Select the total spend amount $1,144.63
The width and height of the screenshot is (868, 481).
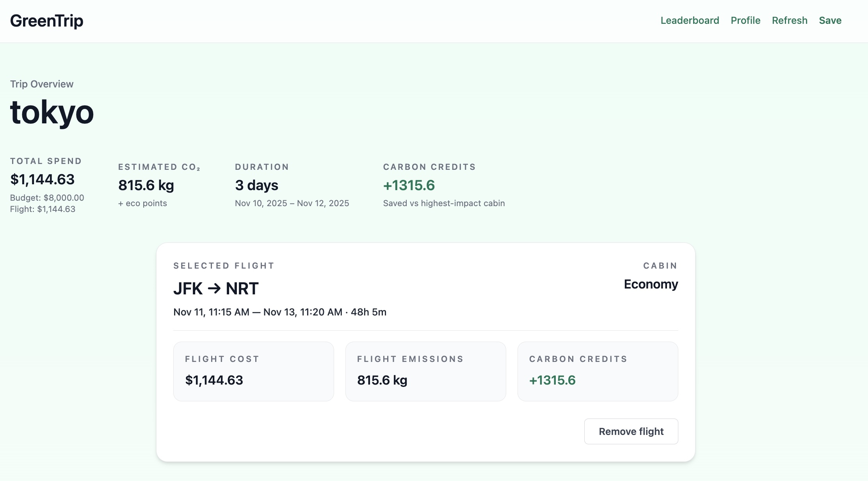(42, 179)
